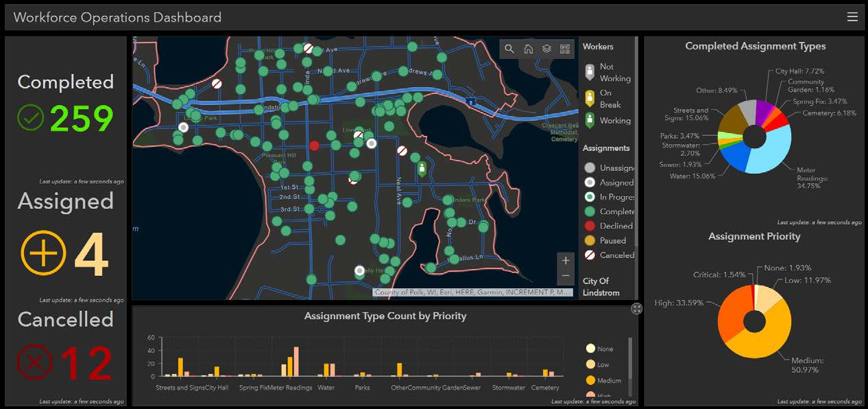Select the green Working worker legend icon

point(590,120)
